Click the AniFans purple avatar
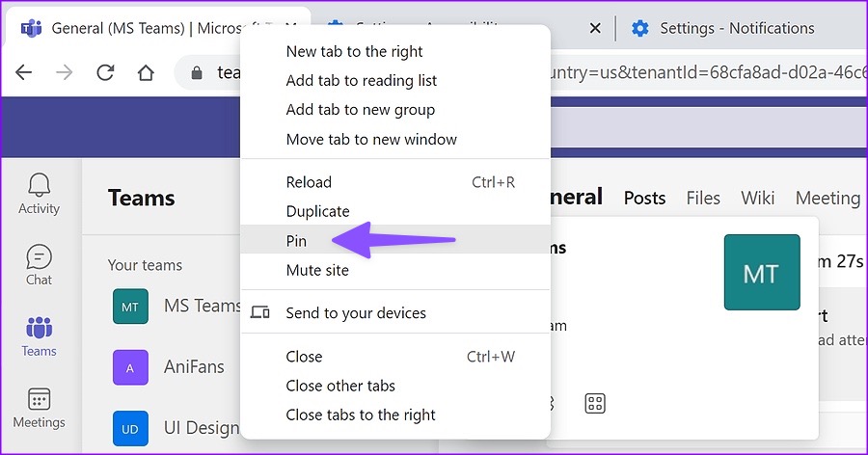This screenshot has width=868, height=455. pyautogui.click(x=130, y=367)
